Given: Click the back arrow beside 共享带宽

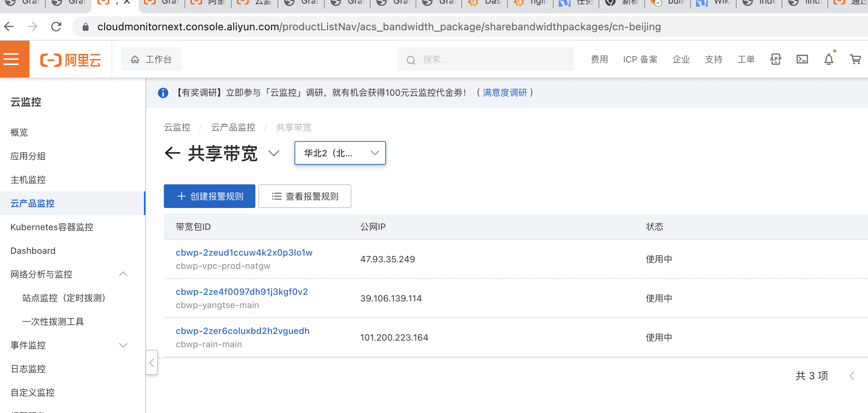Looking at the screenshot, I should pyautogui.click(x=172, y=153).
